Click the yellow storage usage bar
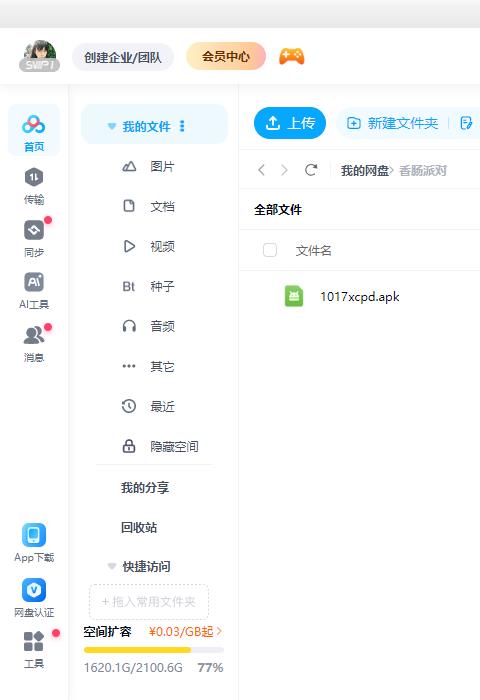 (154, 650)
